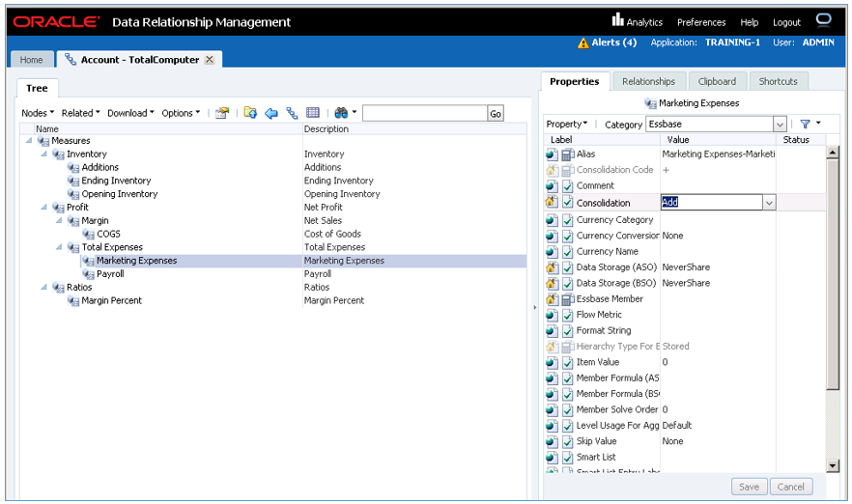The height and width of the screenshot is (504, 852).
Task: Open the Help link
Action: pyautogui.click(x=749, y=23)
